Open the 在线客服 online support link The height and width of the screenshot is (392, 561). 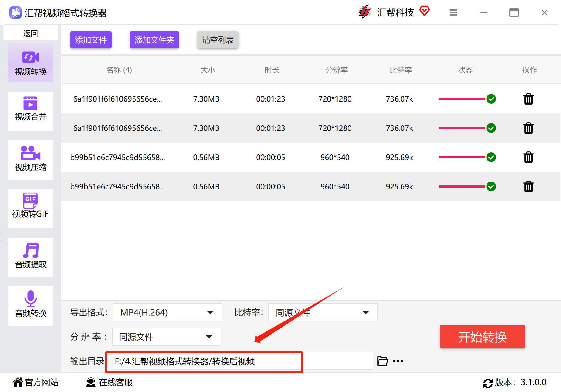110,382
